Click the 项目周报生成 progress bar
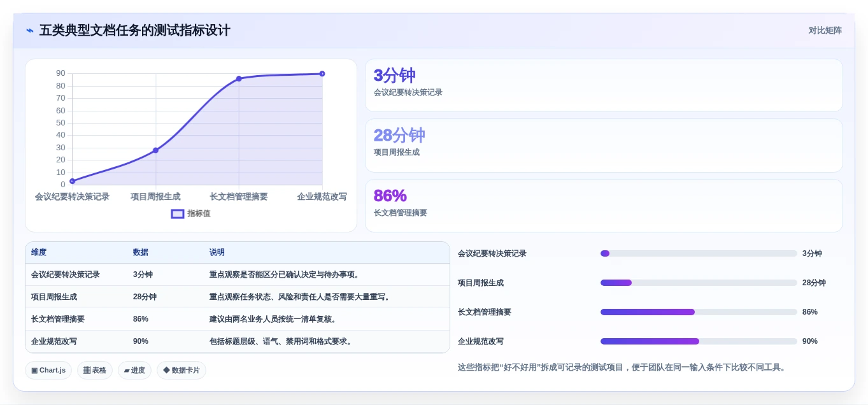 pyautogui.click(x=699, y=283)
